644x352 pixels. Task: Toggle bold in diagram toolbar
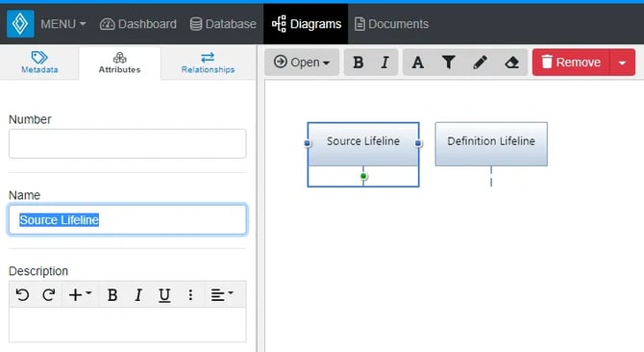click(x=359, y=62)
